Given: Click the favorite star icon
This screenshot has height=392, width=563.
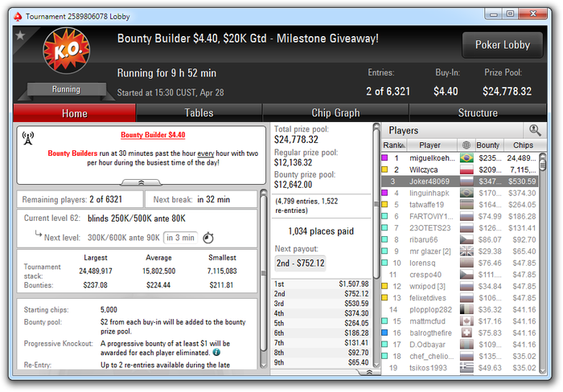Looking at the screenshot, I should [x=20, y=35].
